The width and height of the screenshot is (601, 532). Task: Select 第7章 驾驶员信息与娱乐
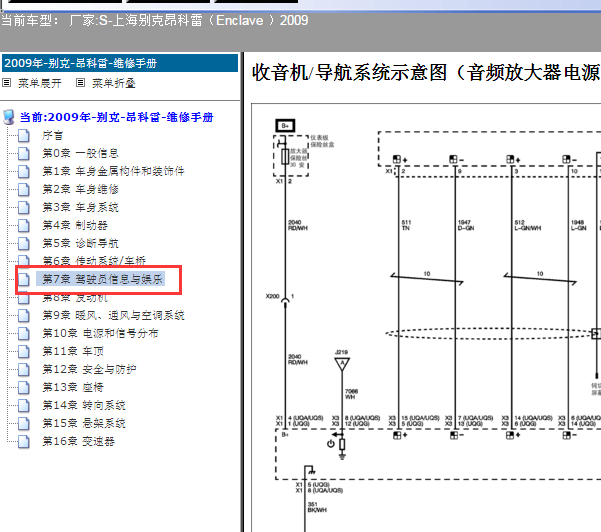click(x=103, y=279)
